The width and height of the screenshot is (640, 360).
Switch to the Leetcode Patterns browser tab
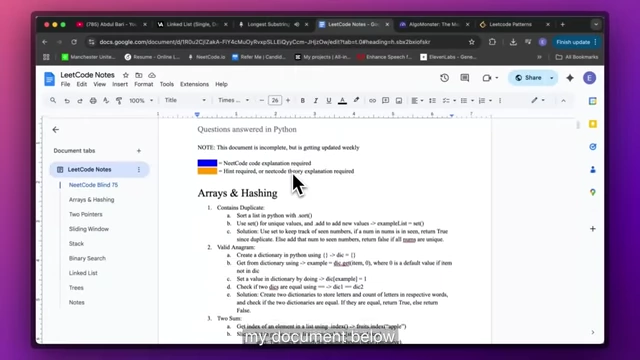(510, 24)
